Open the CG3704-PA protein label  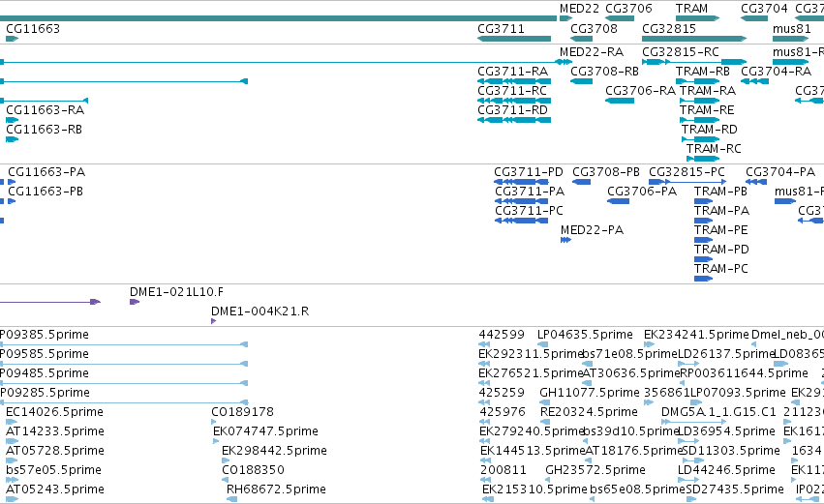coord(780,172)
